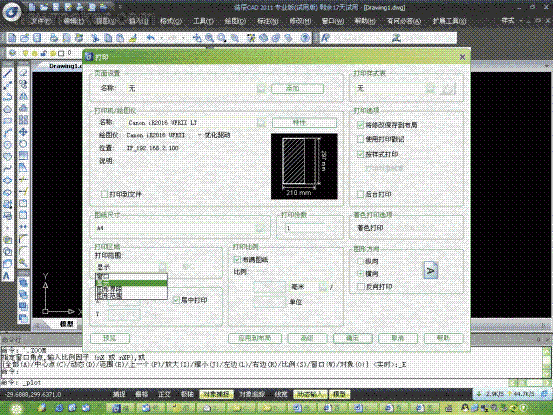Image resolution: width=553 pixels, height=415 pixels.
Task: Click the landscape orientation preview icon
Action: click(431, 271)
